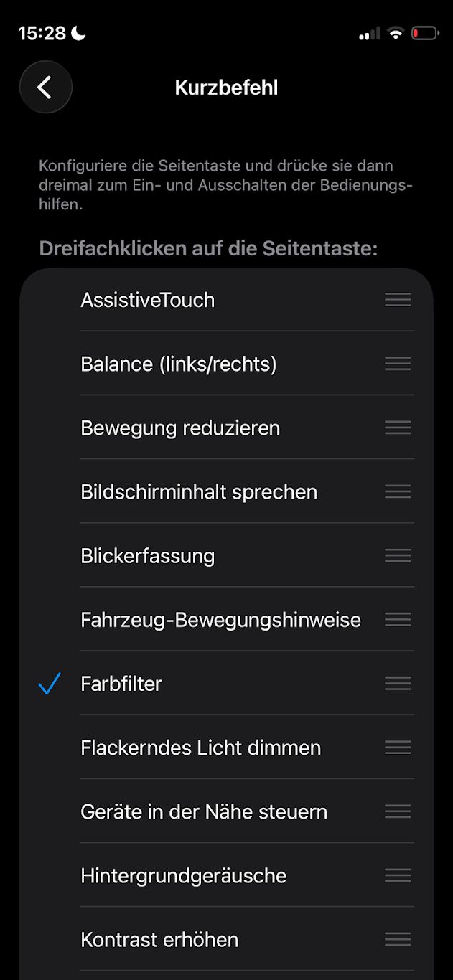The image size is (453, 980).
Task: Choose Geräte in der Nähe steuern
Action: coord(204,811)
